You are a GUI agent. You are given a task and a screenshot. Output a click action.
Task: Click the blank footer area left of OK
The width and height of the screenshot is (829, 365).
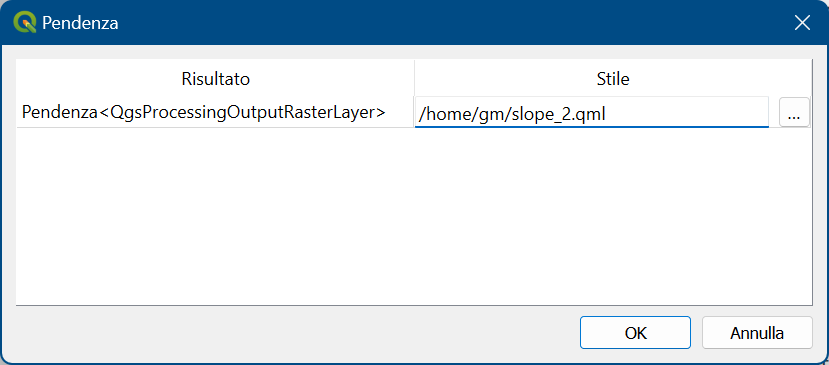[x=296, y=333]
